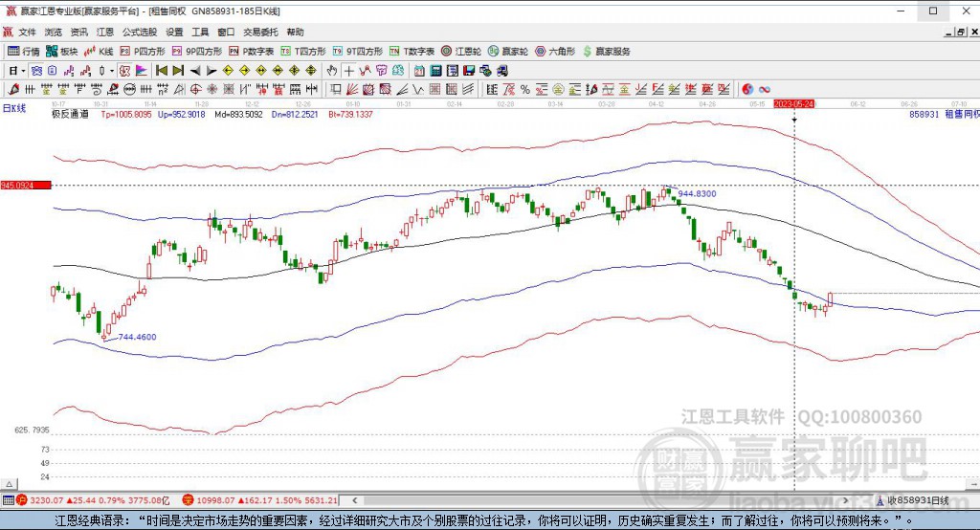Click the zigzag V line tool
Viewport: 980px width, 530px height.
(x=418, y=89)
